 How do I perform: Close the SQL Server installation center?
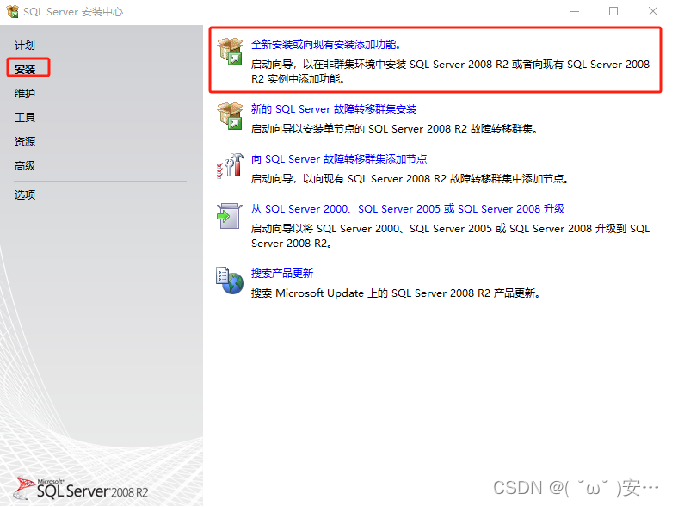[x=652, y=11]
